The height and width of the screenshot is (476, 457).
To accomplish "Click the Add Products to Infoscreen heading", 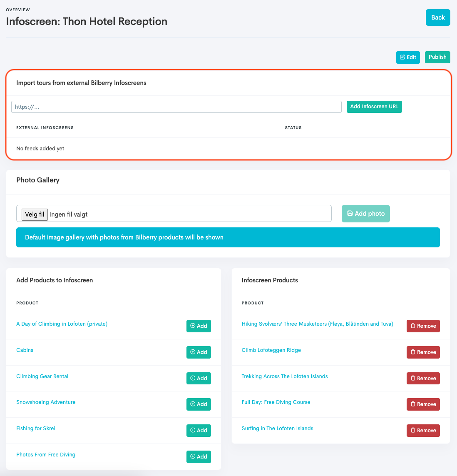I will tap(55, 280).
